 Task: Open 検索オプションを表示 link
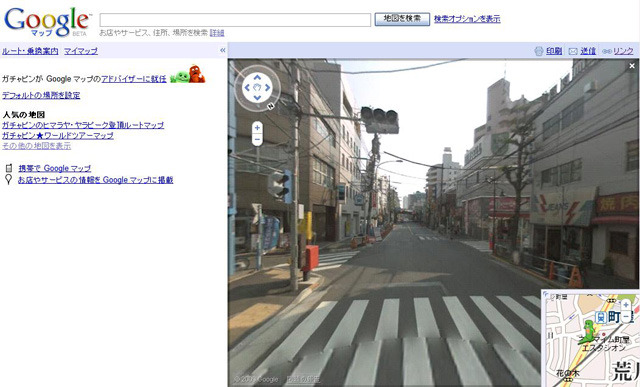point(467,19)
